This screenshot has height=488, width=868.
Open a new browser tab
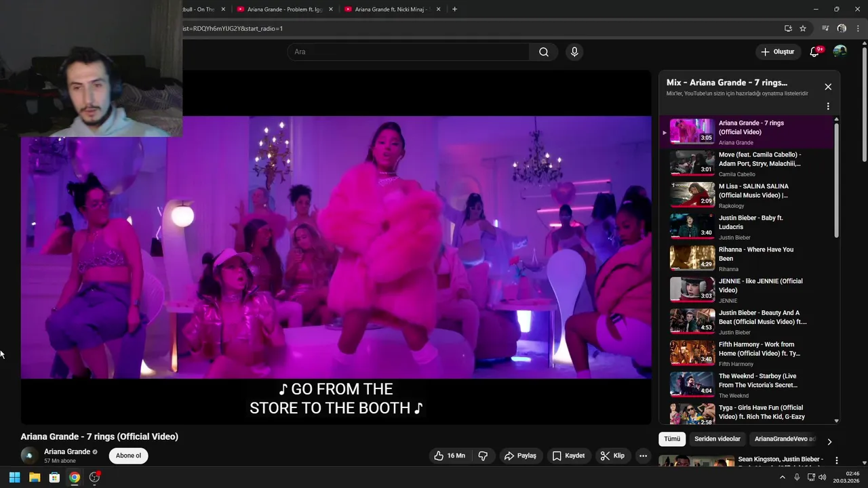(x=454, y=9)
